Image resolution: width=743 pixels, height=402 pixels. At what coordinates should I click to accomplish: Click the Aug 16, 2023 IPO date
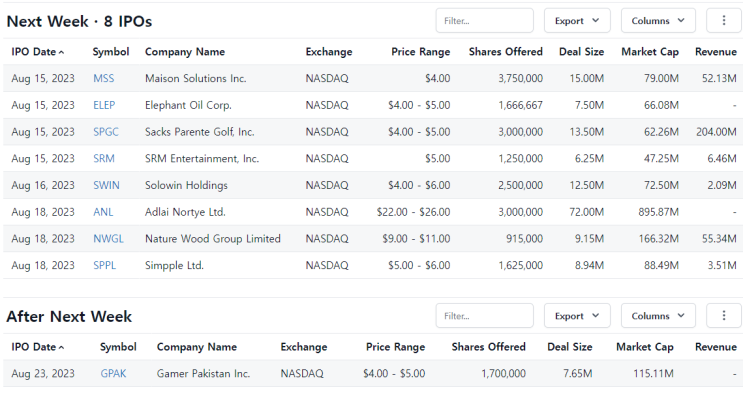coord(43,185)
